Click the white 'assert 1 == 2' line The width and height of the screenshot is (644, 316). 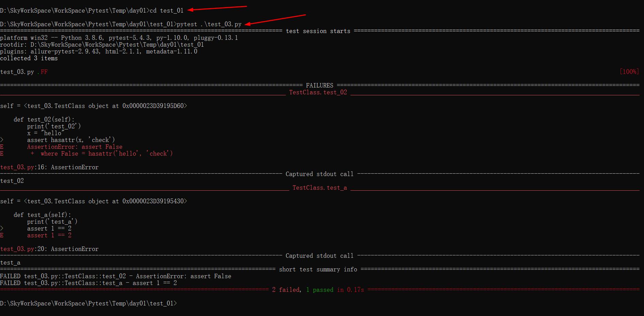pyautogui.click(x=49, y=228)
